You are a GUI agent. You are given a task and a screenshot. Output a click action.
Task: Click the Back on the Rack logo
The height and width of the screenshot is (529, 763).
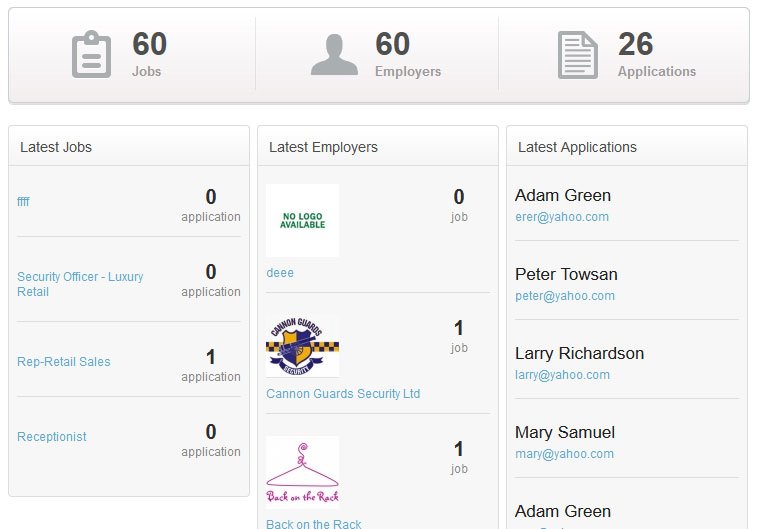click(302, 472)
